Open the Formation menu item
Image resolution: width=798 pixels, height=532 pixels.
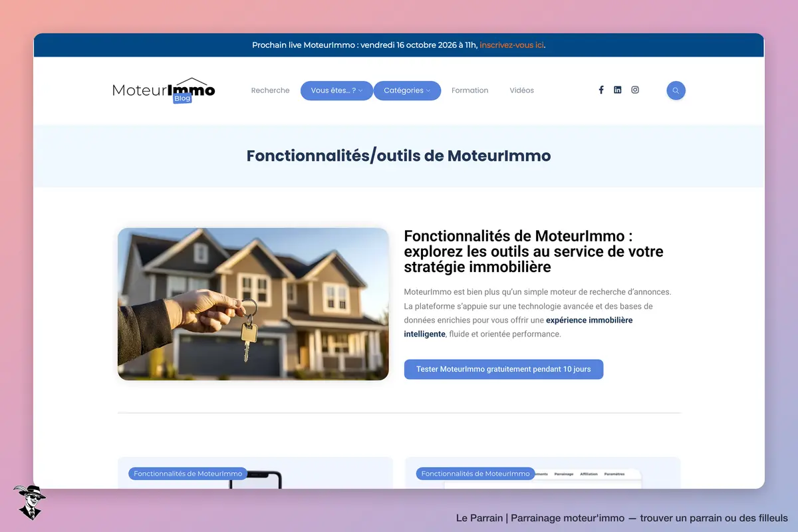pos(470,90)
